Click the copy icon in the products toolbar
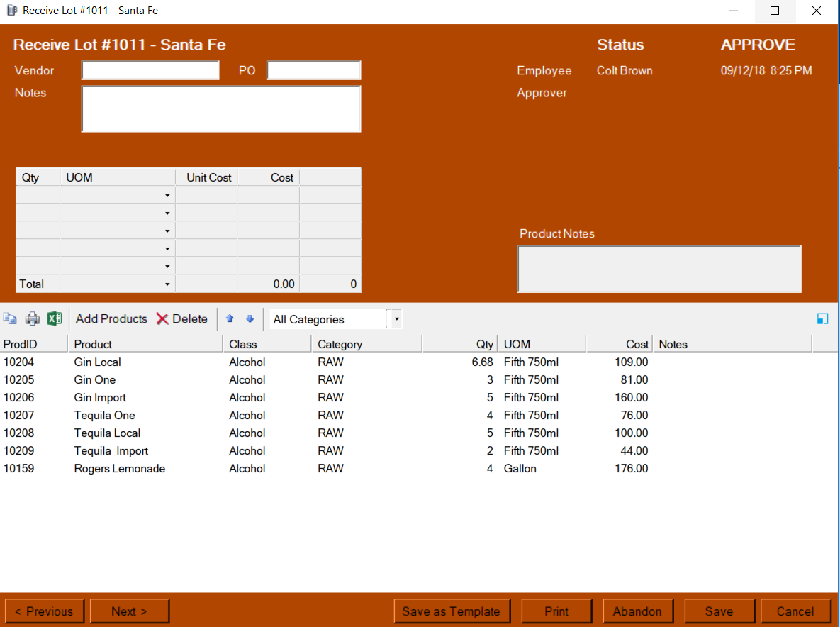Screen dimensions: 840x627 pyautogui.click(x=10, y=319)
